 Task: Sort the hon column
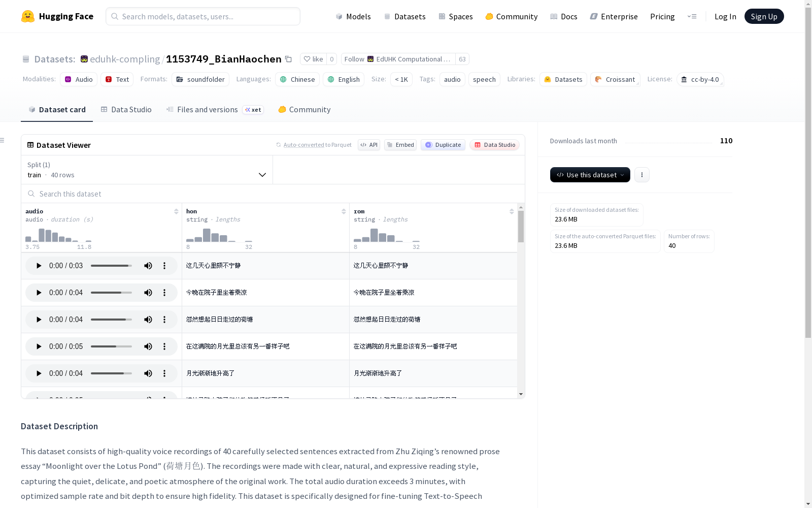(344, 211)
